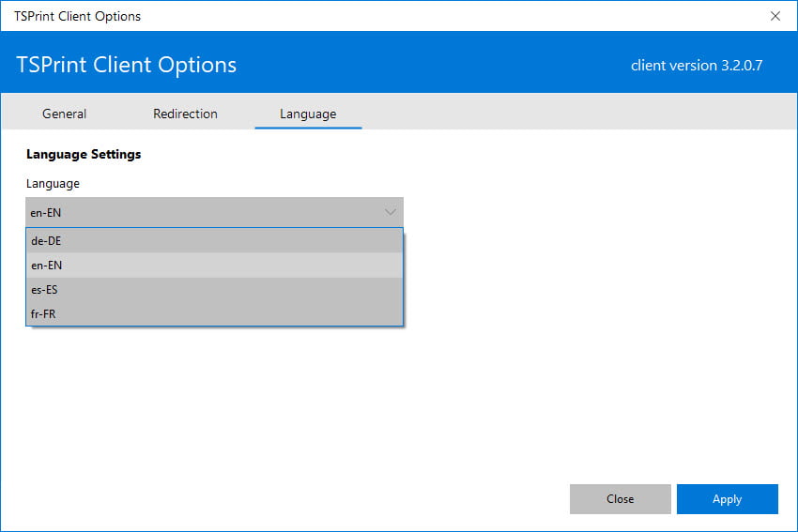Screen dimensions: 798x532
Task: Choose de-DE from the language list
Action: [x=214, y=240]
